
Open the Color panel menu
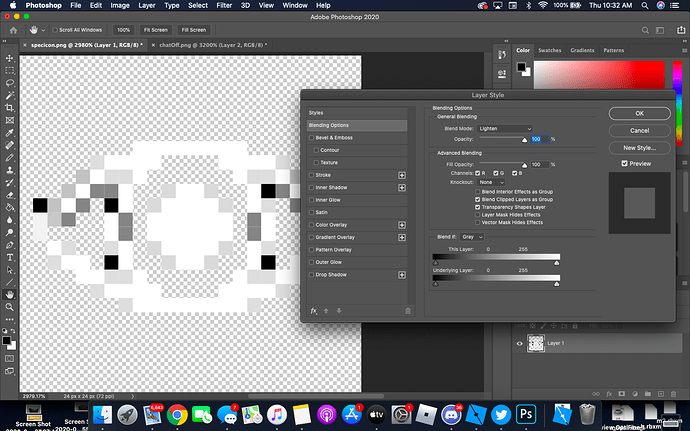pyautogui.click(x=684, y=51)
